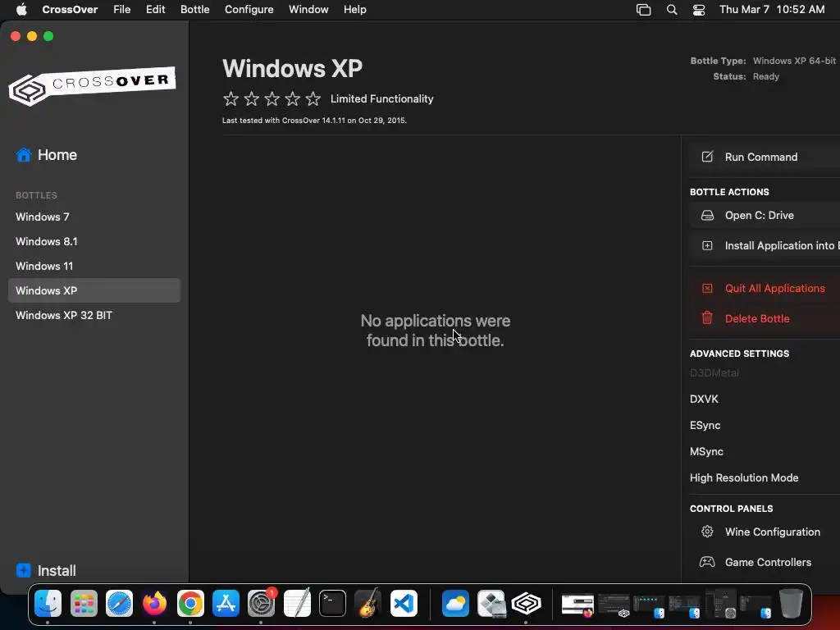Screen dimensions: 840x630
Task: Click Delete Bottle
Action: pyautogui.click(x=757, y=318)
